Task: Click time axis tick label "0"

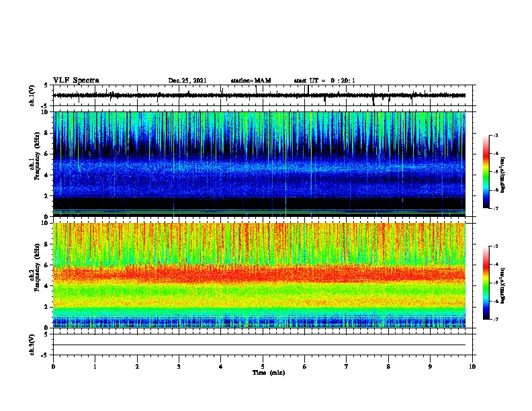Action: click(x=53, y=366)
